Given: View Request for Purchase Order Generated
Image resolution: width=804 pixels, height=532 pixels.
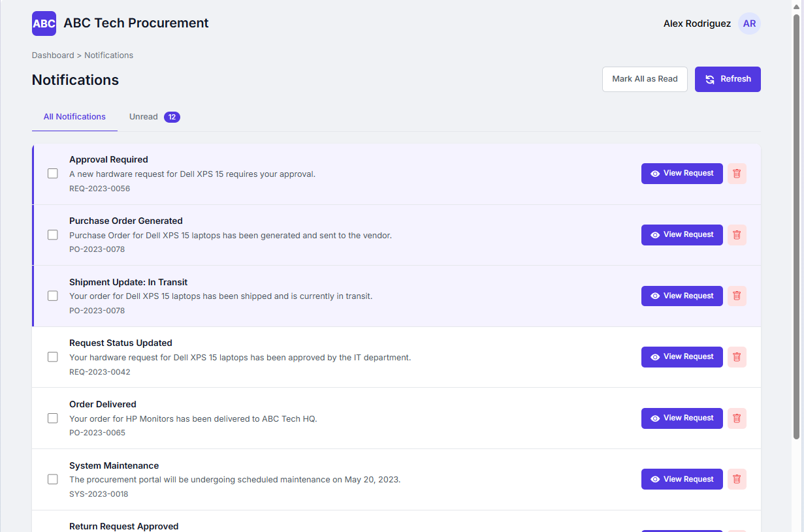Looking at the screenshot, I should (x=682, y=235).
